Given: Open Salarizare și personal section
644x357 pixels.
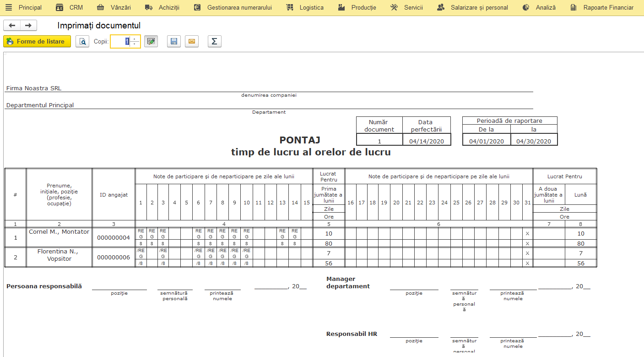Looking at the screenshot, I should [x=472, y=7].
